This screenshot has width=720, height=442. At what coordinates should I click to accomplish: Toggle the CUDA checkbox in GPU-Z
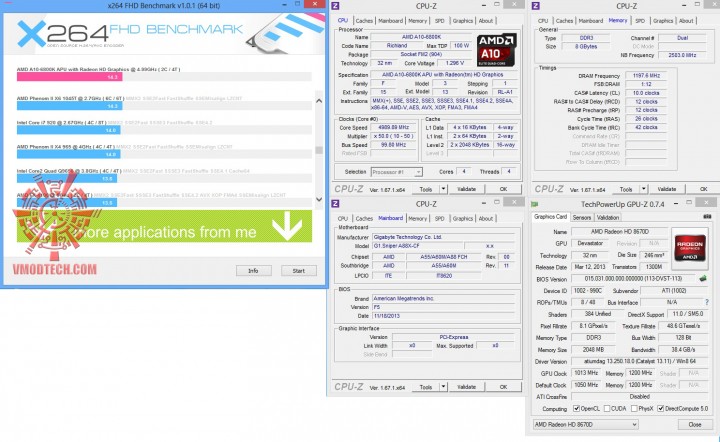coord(607,408)
